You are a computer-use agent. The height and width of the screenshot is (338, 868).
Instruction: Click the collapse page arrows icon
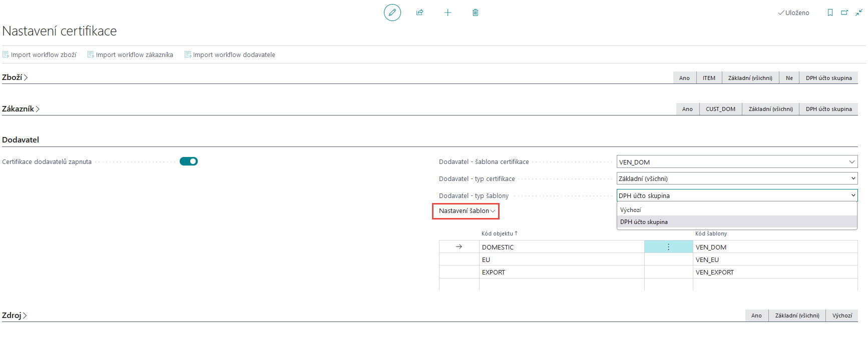tap(858, 12)
